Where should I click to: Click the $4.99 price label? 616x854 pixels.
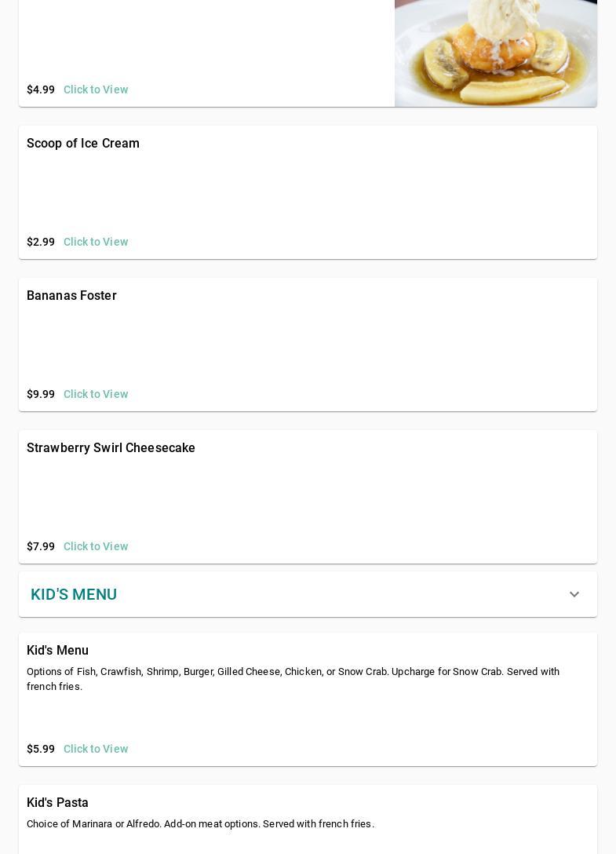click(41, 89)
